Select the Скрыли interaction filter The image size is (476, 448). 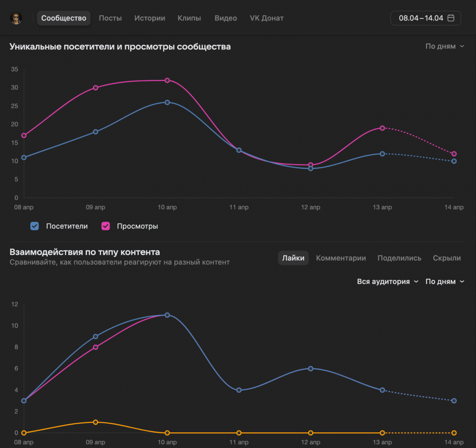pyautogui.click(x=446, y=258)
